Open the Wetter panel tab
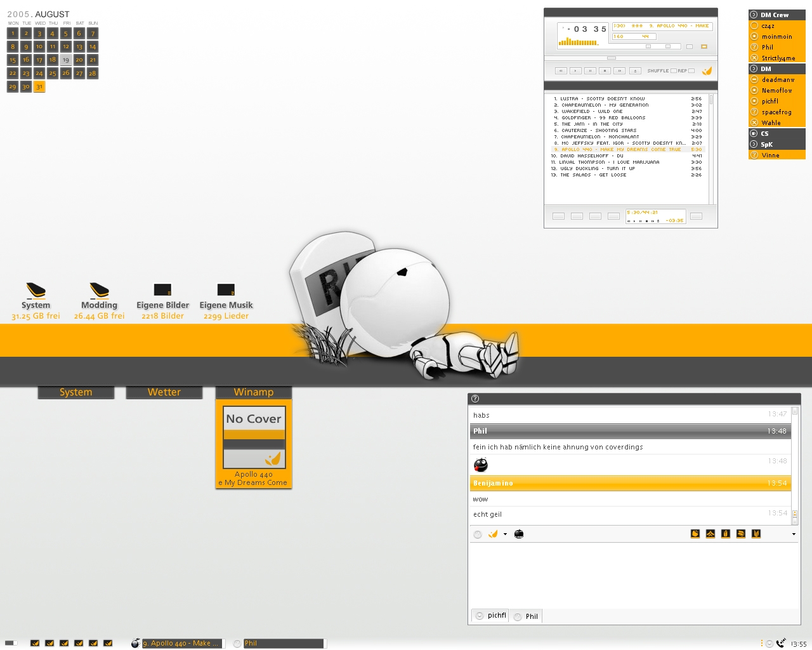This screenshot has height=650, width=812. coord(164,392)
